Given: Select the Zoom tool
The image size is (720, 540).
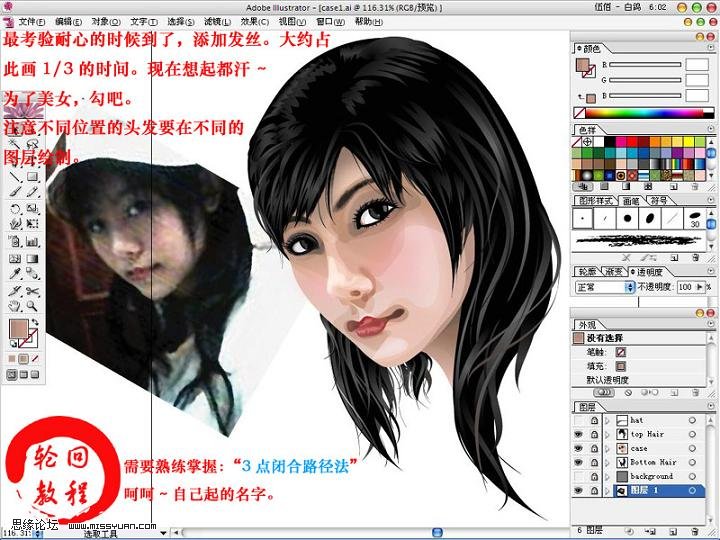Looking at the screenshot, I should click(32, 306).
